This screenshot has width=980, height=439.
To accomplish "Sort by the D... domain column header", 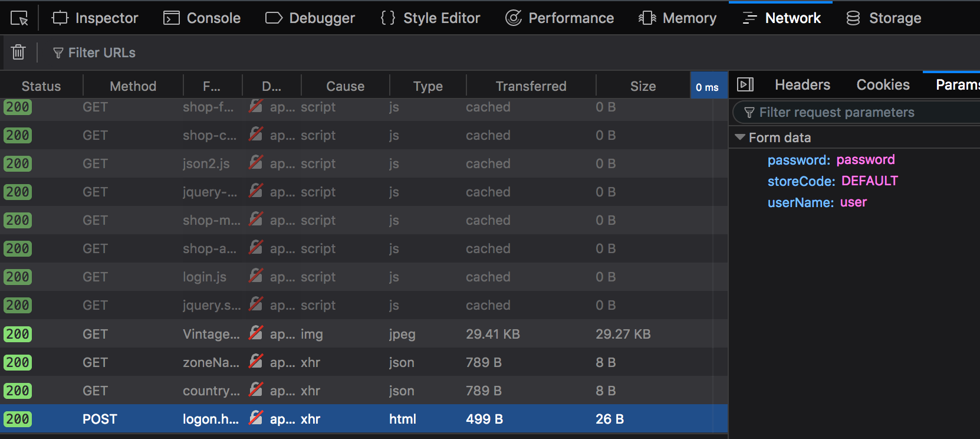I will (x=272, y=86).
